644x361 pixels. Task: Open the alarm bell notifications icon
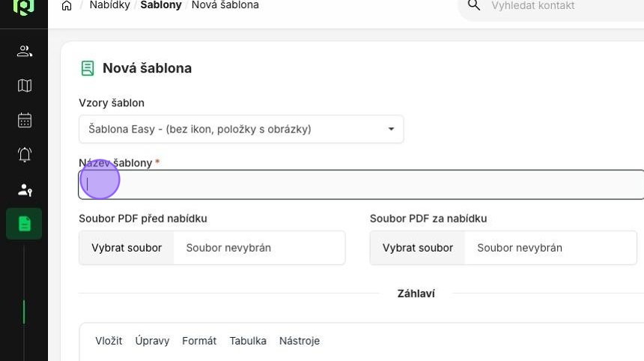[24, 154]
